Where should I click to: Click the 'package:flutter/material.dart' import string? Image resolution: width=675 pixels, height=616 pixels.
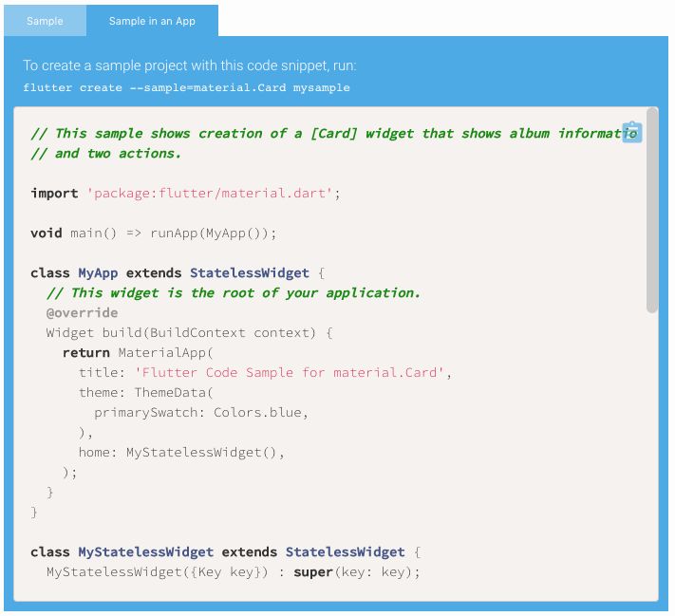pyautogui.click(x=210, y=193)
